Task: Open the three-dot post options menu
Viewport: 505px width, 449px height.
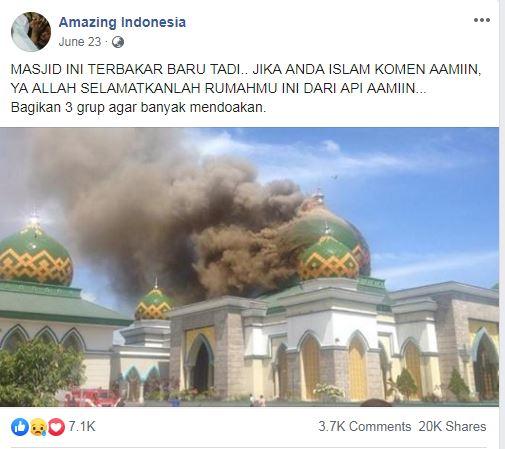Action: pos(482,20)
